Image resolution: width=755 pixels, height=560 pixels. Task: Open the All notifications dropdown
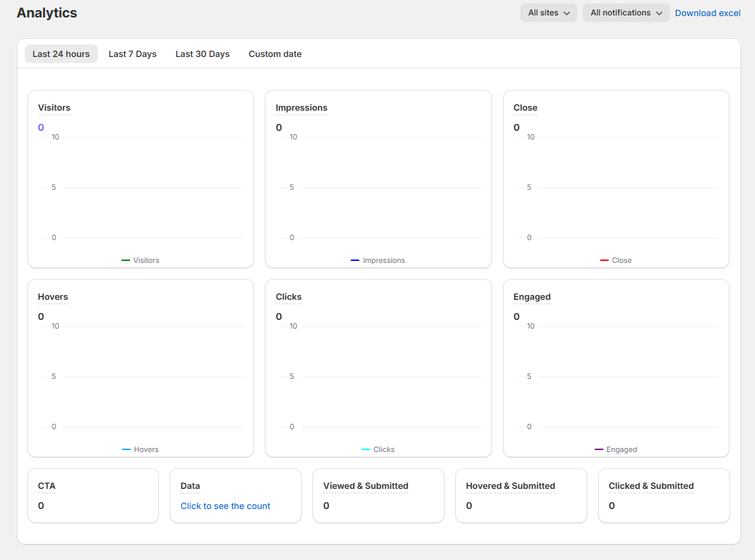(x=625, y=12)
